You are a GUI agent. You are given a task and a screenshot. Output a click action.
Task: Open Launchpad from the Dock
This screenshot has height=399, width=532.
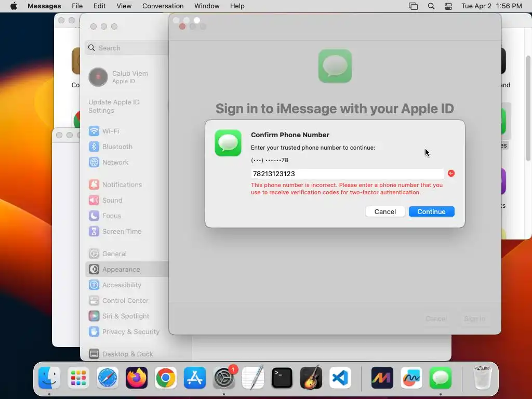pyautogui.click(x=78, y=378)
